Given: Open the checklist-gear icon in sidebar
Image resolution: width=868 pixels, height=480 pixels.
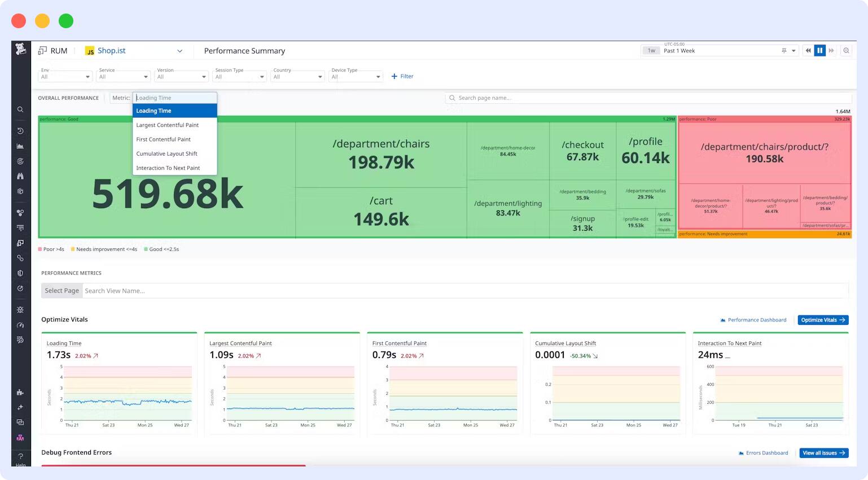Looking at the screenshot, I should (x=20, y=340).
